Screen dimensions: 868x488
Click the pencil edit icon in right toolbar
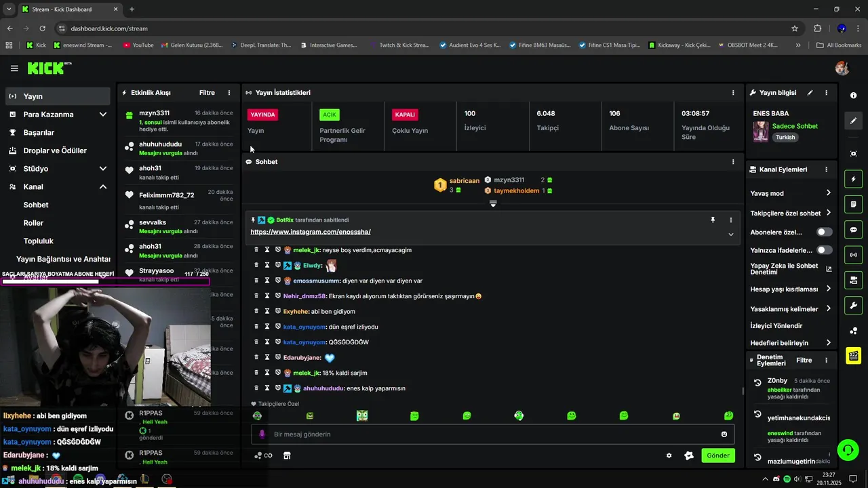coord(853,121)
